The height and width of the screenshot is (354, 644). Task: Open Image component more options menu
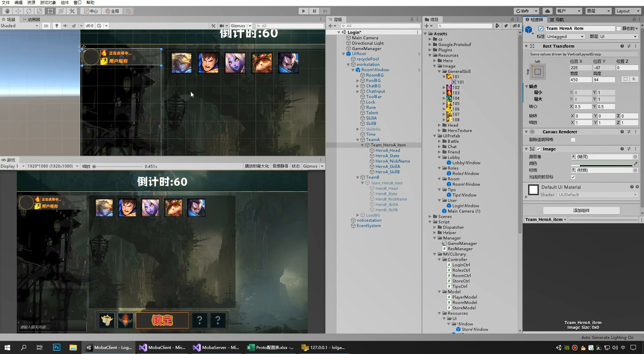(x=636, y=149)
